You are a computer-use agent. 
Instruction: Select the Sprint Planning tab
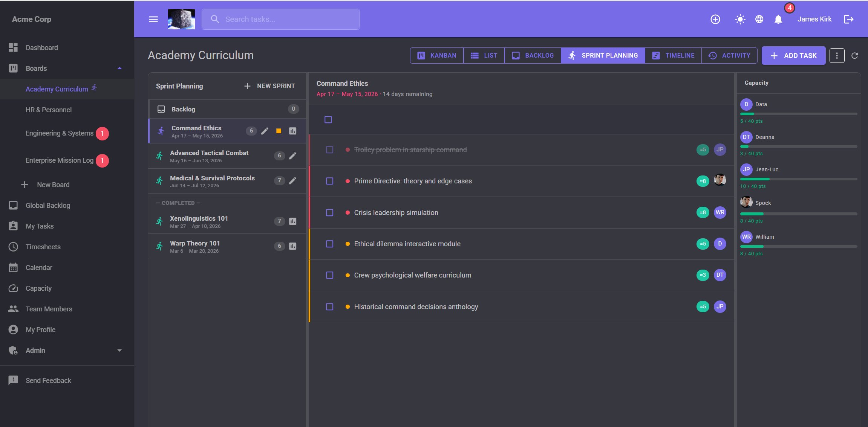point(603,56)
